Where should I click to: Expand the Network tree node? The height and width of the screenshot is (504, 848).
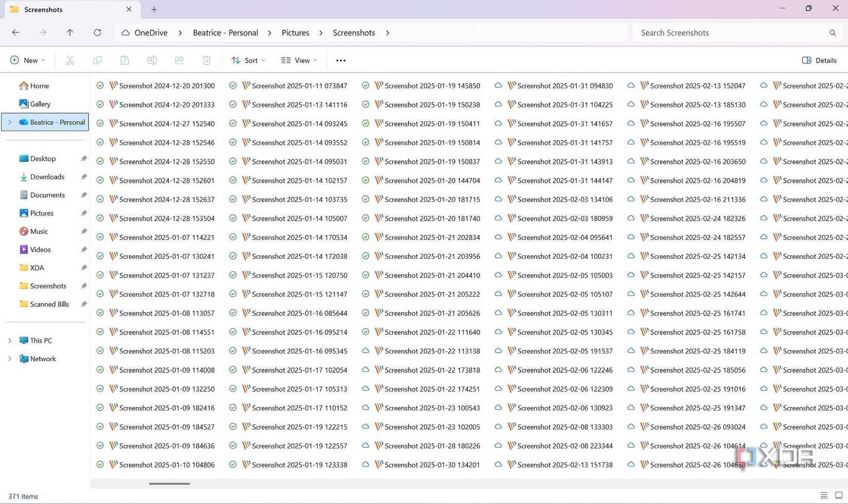(9, 359)
